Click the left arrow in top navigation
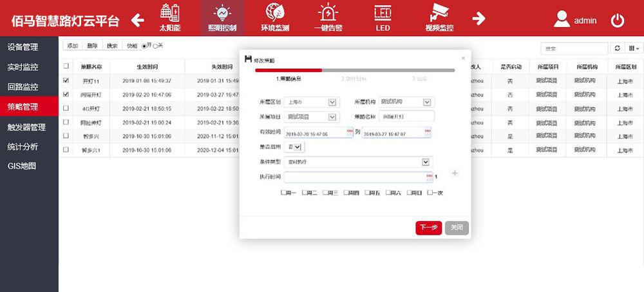 pyautogui.click(x=138, y=19)
